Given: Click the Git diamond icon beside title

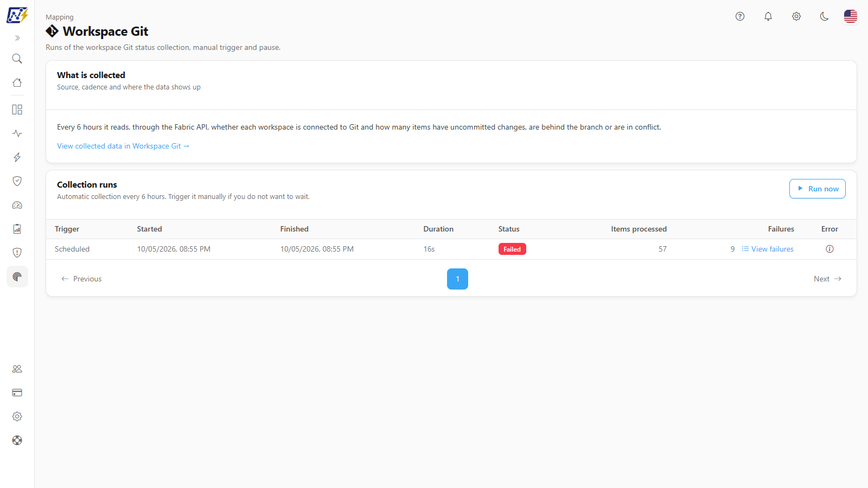Looking at the screenshot, I should click(52, 31).
